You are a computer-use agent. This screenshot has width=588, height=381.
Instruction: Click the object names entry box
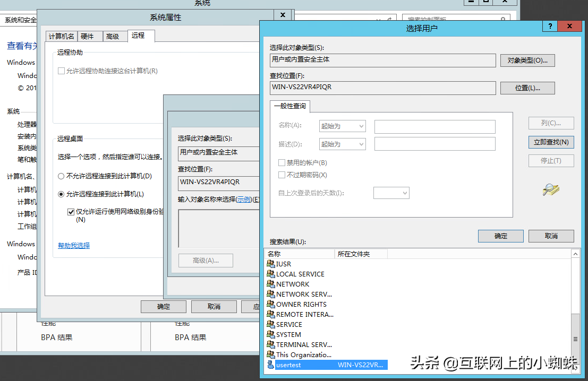click(x=219, y=229)
